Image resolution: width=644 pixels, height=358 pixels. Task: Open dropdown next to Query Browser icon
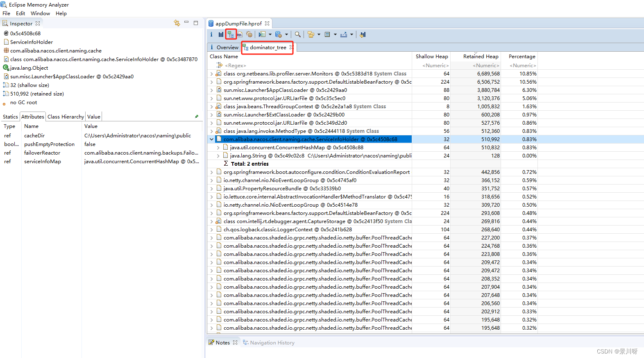(x=286, y=35)
